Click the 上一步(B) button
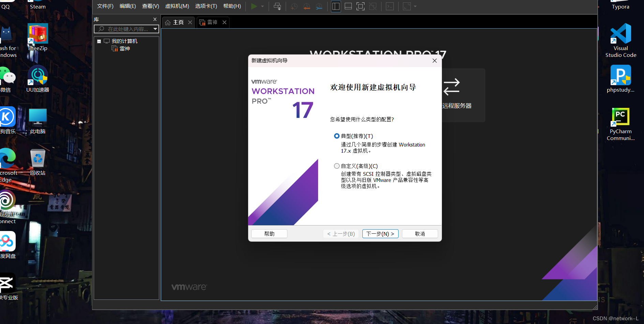The width and height of the screenshot is (644, 324). [x=341, y=234]
